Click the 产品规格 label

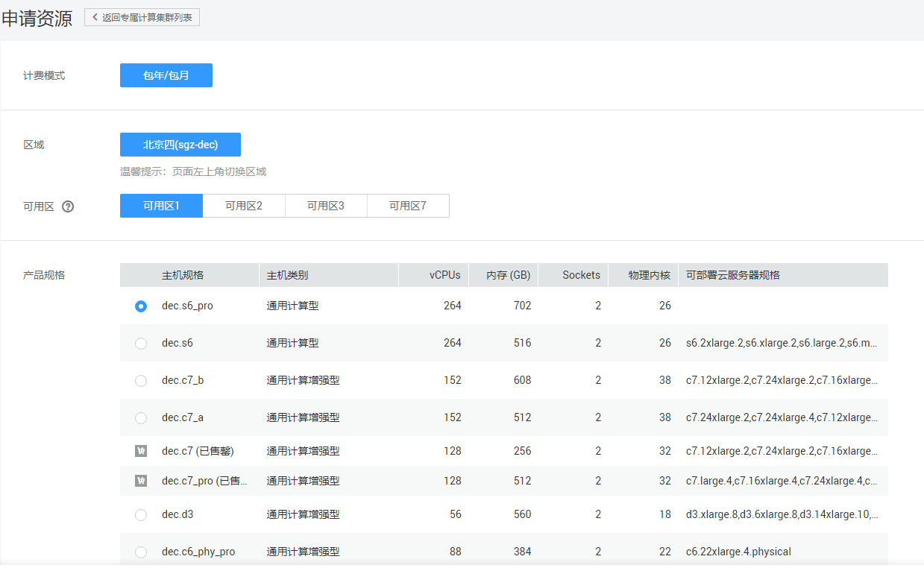[44, 275]
